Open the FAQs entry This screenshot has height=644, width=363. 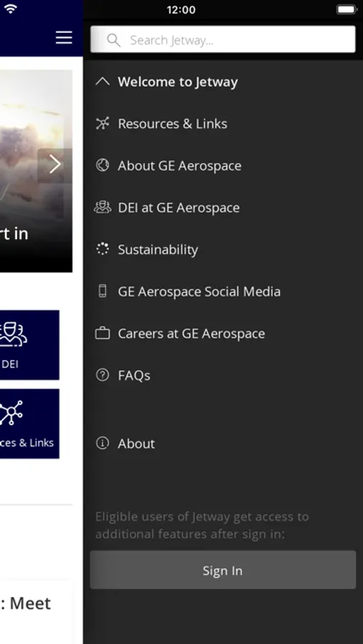[x=134, y=376]
